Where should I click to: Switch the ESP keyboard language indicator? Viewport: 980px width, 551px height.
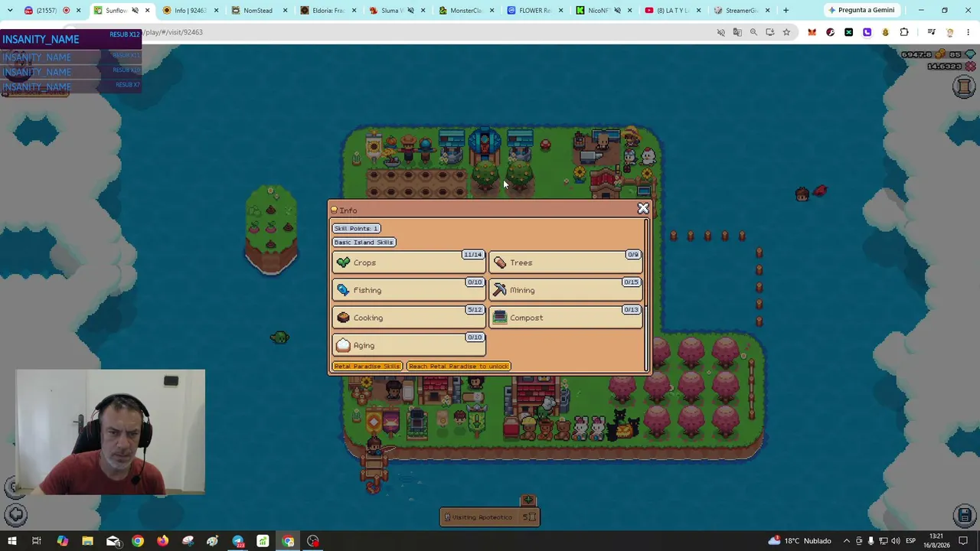click(x=910, y=541)
